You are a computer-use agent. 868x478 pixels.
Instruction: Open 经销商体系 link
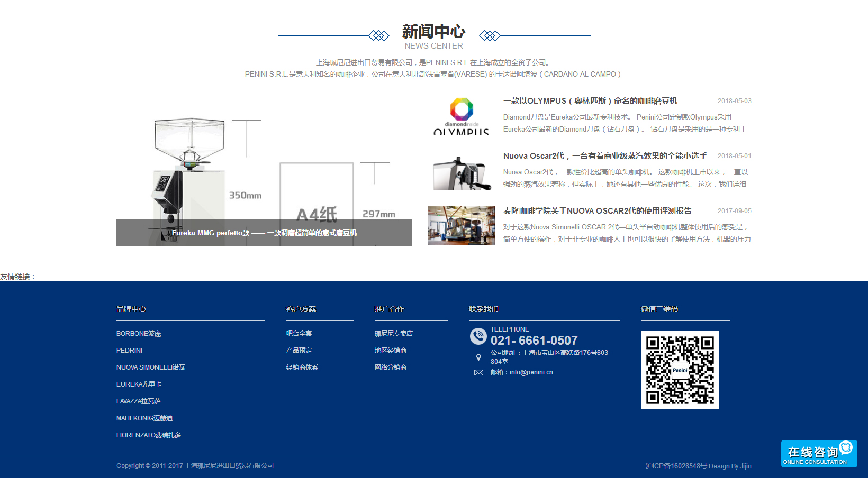[302, 367]
